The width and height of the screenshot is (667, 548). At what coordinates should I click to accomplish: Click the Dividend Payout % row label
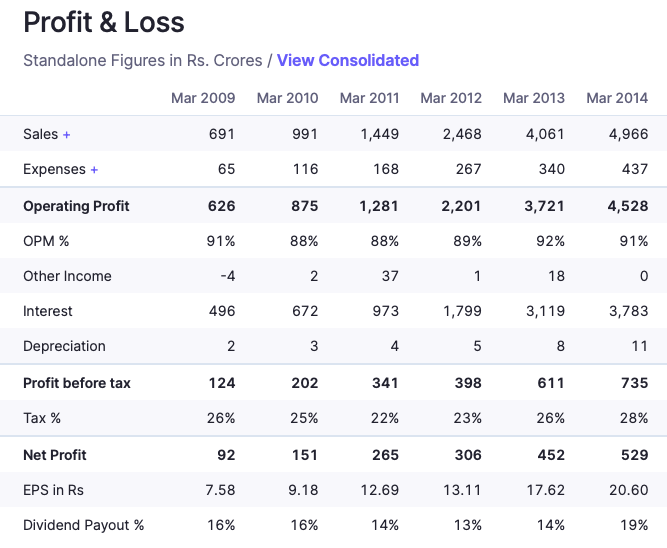pyautogui.click(x=84, y=525)
